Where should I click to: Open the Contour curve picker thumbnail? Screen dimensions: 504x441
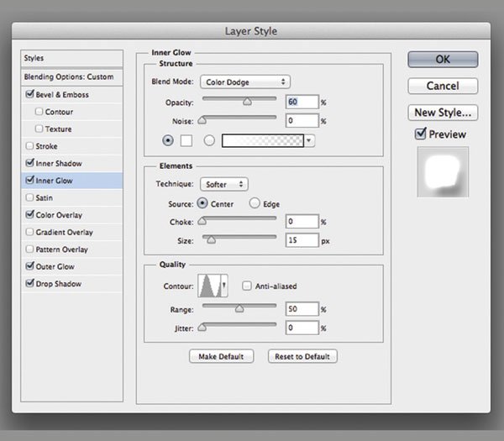coord(212,286)
